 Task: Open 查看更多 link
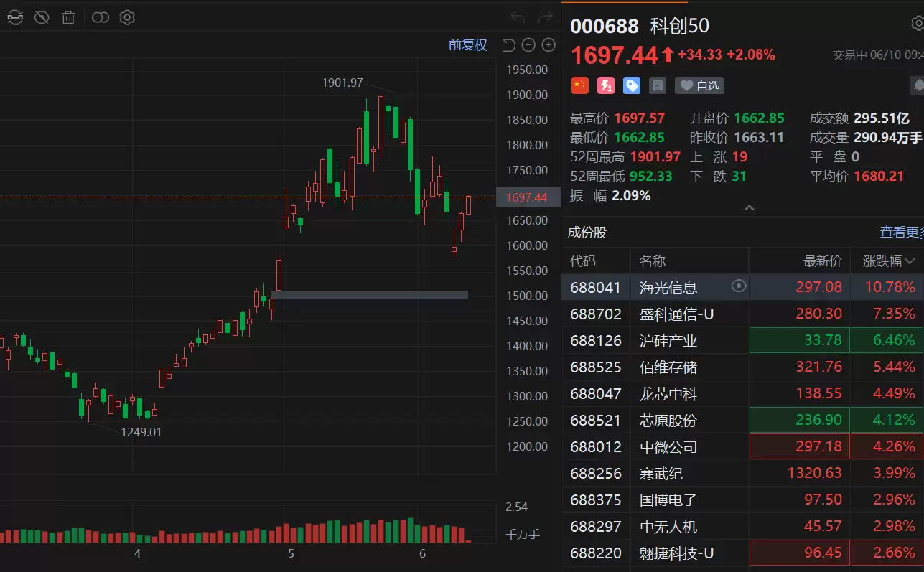point(902,233)
